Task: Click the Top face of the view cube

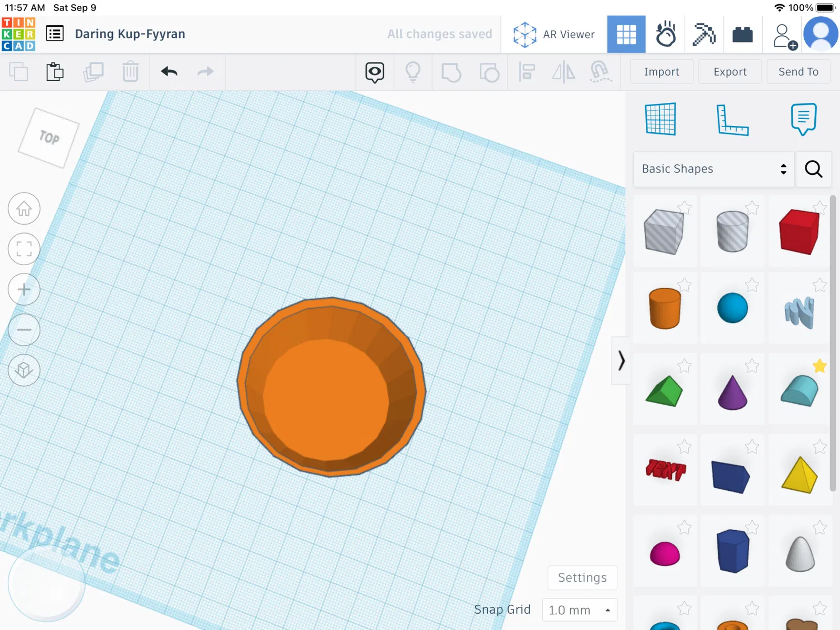Action: click(49, 138)
